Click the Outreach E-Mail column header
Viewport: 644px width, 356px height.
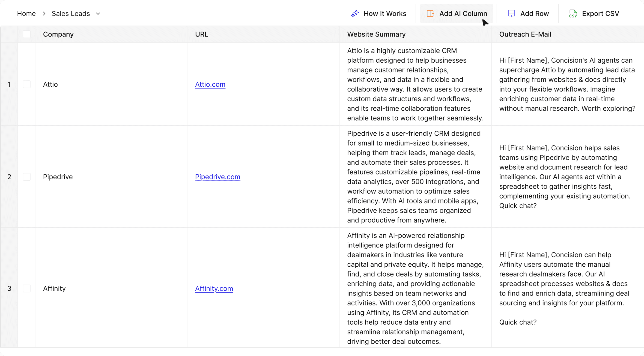(568, 34)
